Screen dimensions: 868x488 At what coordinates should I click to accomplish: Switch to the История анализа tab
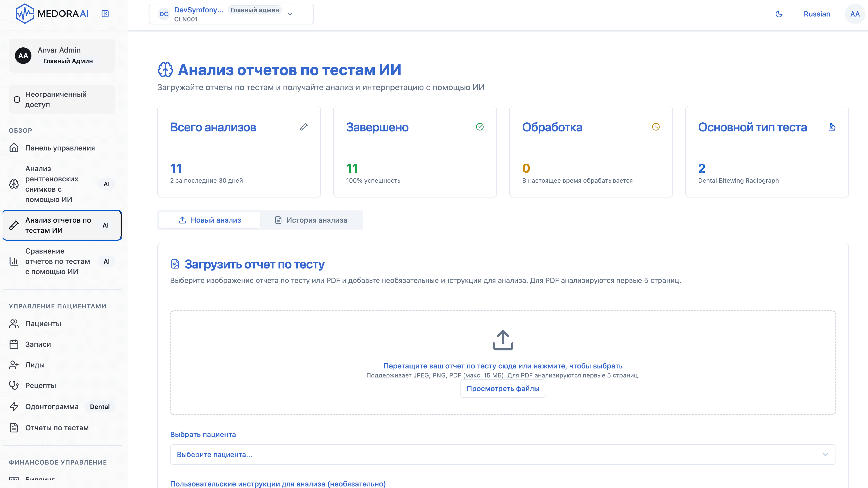(x=311, y=220)
